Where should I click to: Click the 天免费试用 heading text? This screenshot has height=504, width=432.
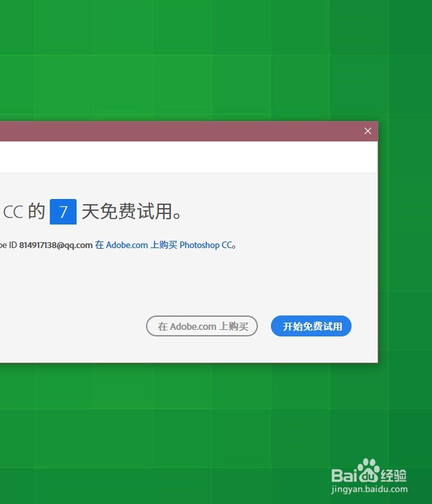pos(132,211)
